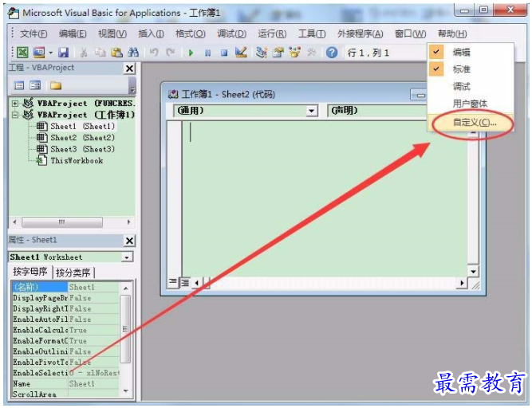532x408 pixels.
Task: Click the Cut scissors icon
Action: coord(83,52)
